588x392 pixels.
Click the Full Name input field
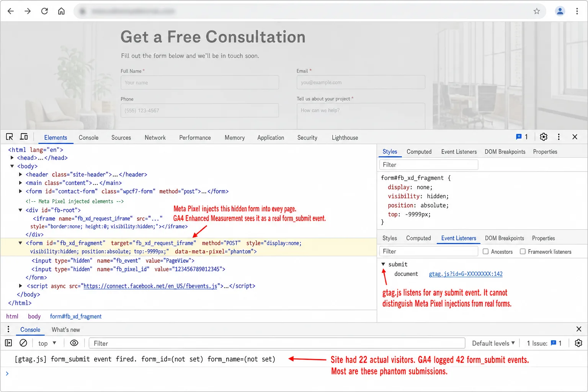point(199,82)
